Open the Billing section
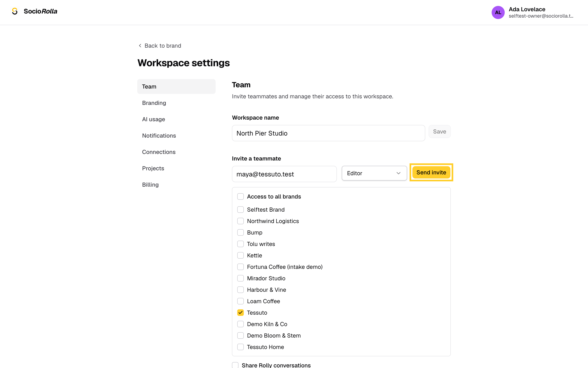The width and height of the screenshot is (588, 368). [x=176, y=184]
